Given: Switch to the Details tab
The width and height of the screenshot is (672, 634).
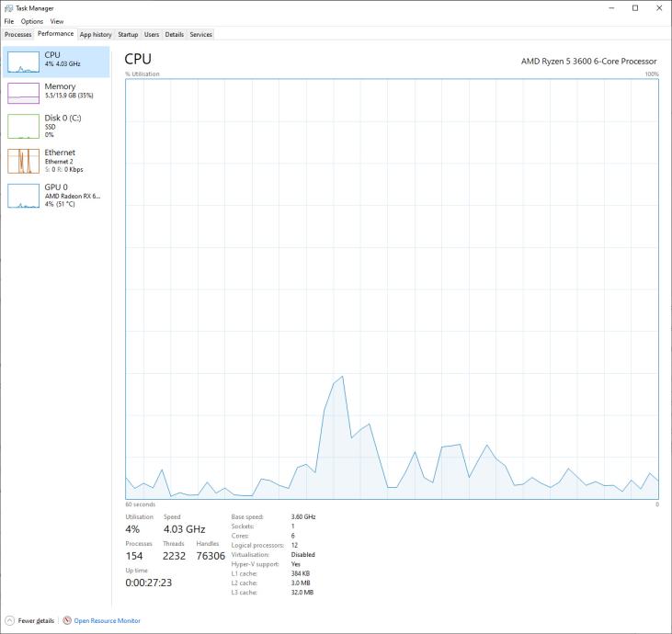Looking at the screenshot, I should [175, 35].
